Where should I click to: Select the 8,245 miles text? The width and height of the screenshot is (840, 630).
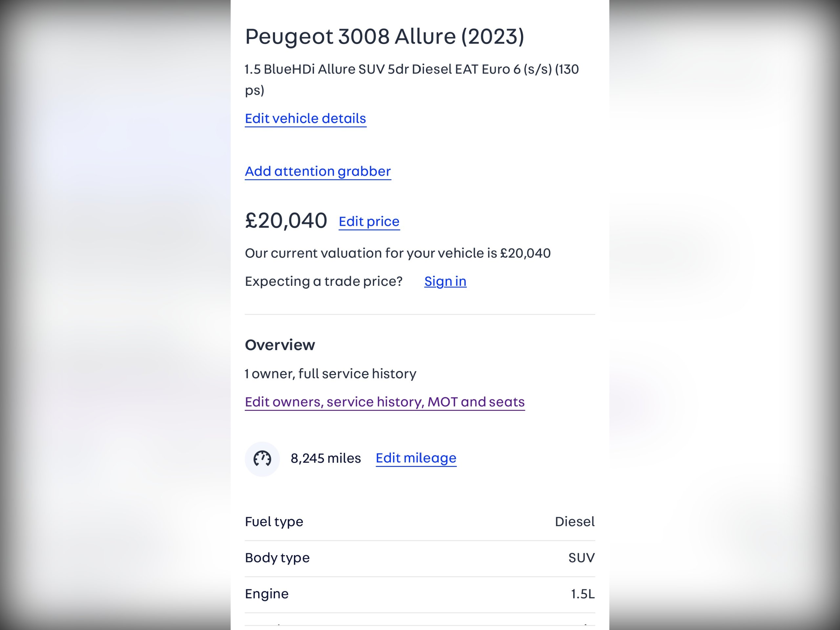(325, 458)
